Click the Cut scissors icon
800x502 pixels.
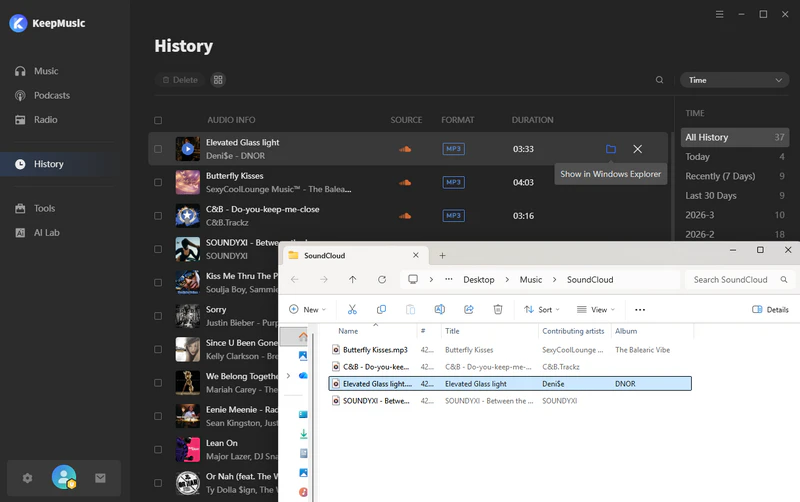(352, 310)
